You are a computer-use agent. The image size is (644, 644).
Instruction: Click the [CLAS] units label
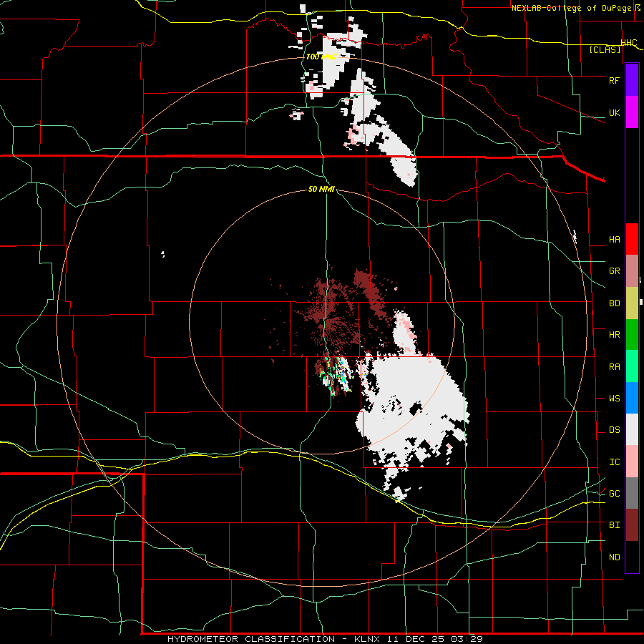coord(605,49)
